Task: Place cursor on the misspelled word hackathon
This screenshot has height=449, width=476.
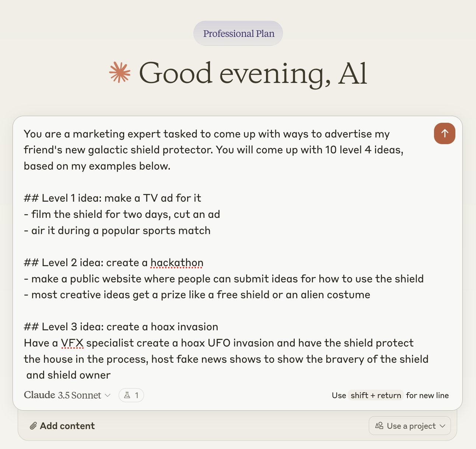Action: tap(177, 262)
